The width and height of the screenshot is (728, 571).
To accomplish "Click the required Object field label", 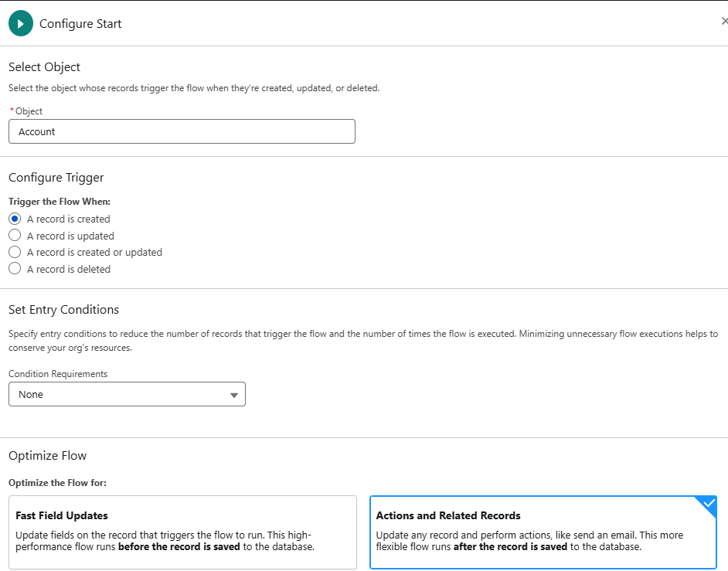I will pos(28,111).
